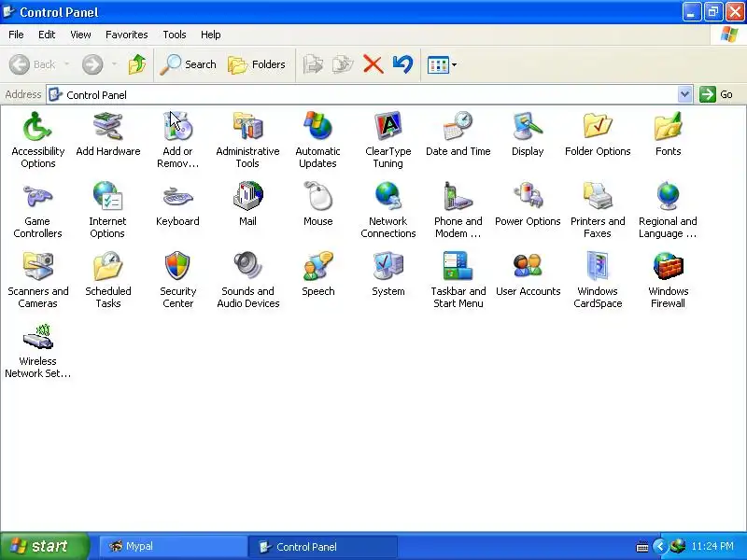747x560 pixels.
Task: Show hidden tray icons chevron
Action: tap(659, 546)
